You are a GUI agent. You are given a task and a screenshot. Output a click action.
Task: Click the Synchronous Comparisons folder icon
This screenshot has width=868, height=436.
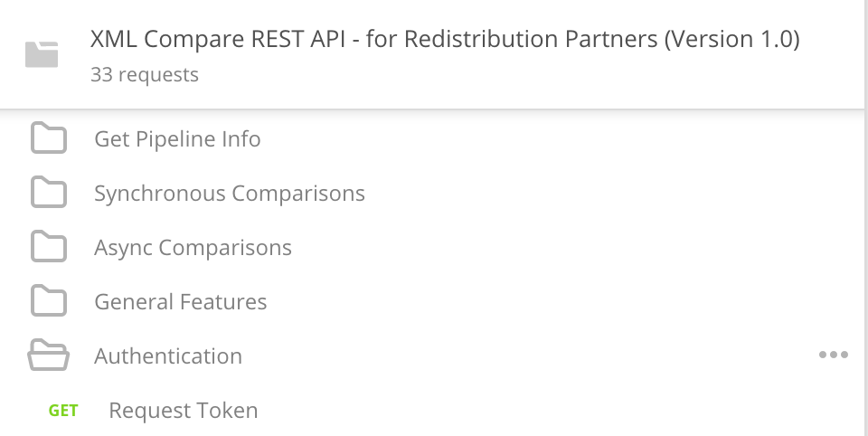pyautogui.click(x=49, y=194)
